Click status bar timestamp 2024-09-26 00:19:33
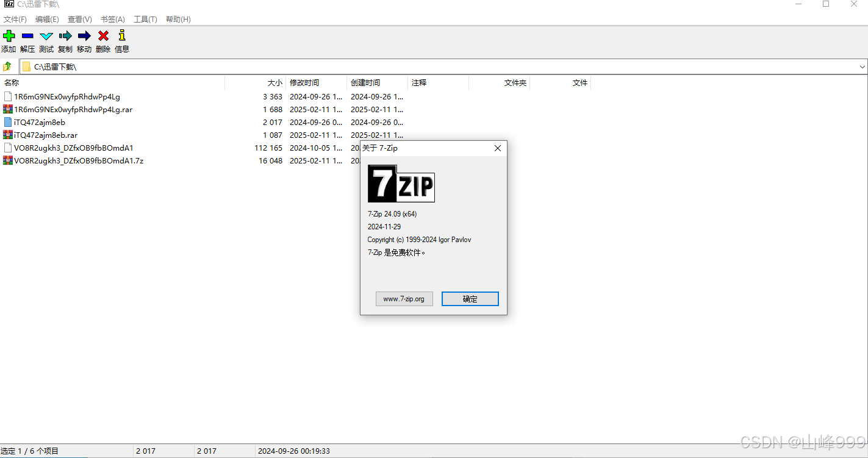This screenshot has width=868, height=458. (294, 451)
